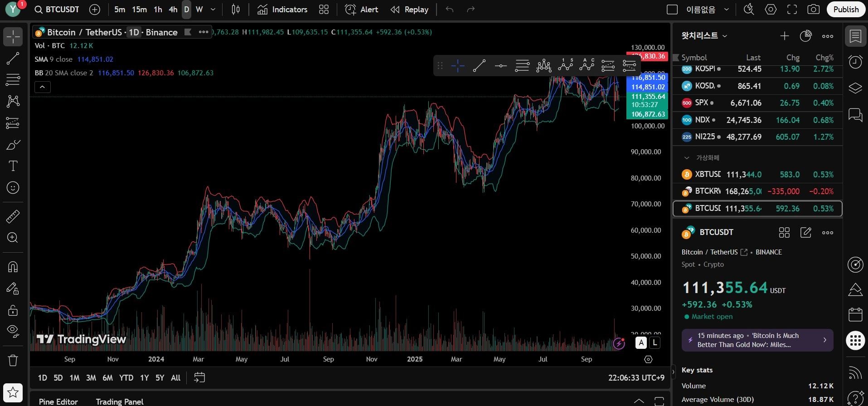
Task: Take a chart snapshot with camera icon
Action: click(814, 10)
